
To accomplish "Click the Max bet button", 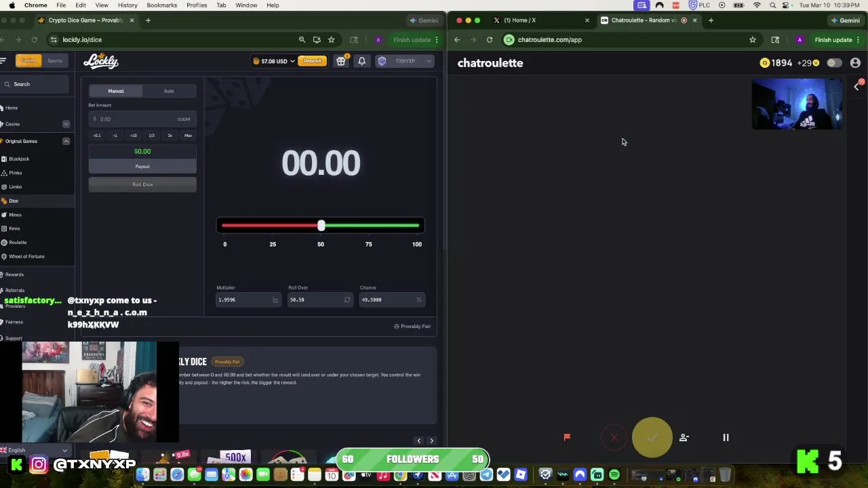I will pyautogui.click(x=188, y=136).
